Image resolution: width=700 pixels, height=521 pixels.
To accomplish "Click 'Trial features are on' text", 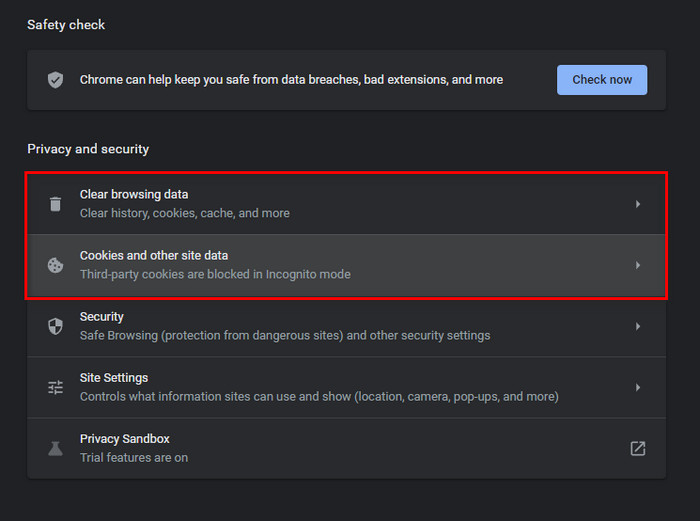I will (134, 458).
